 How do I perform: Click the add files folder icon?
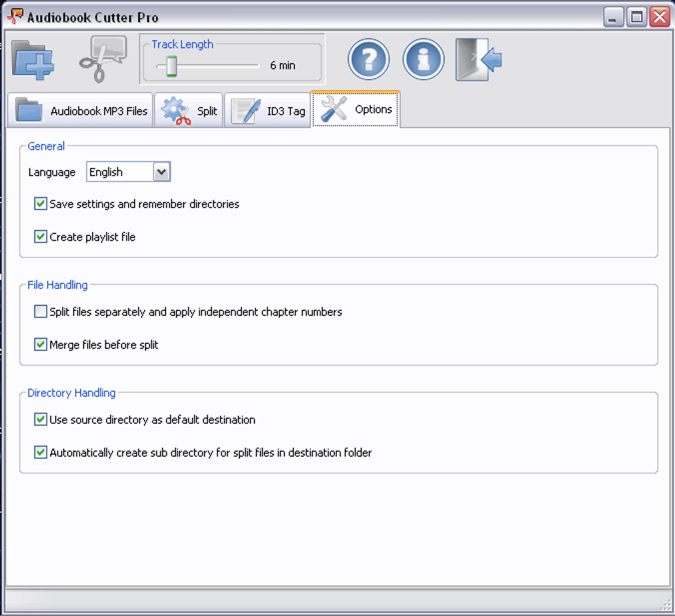click(33, 60)
